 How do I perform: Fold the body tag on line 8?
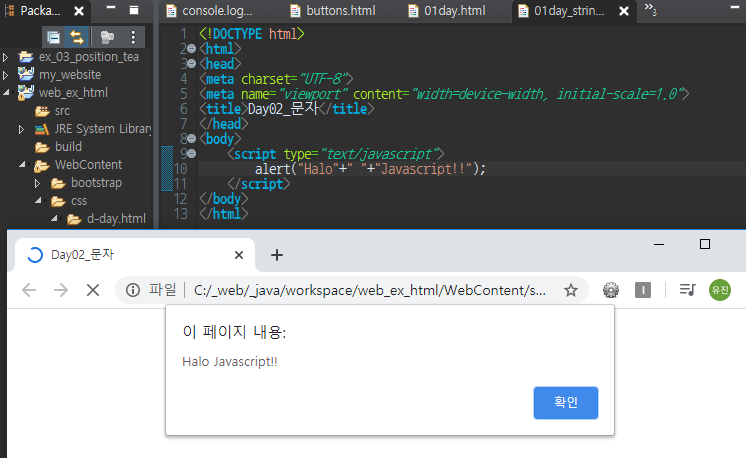(x=191, y=138)
